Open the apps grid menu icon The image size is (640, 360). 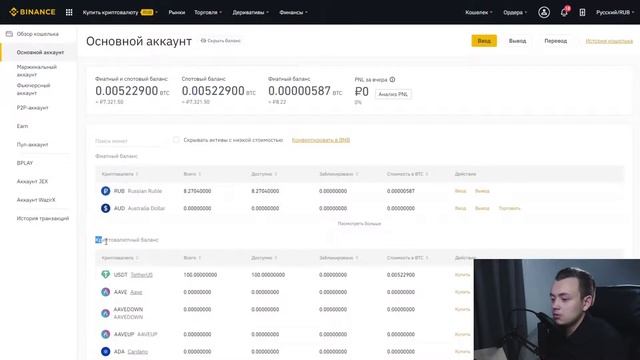(69, 12)
